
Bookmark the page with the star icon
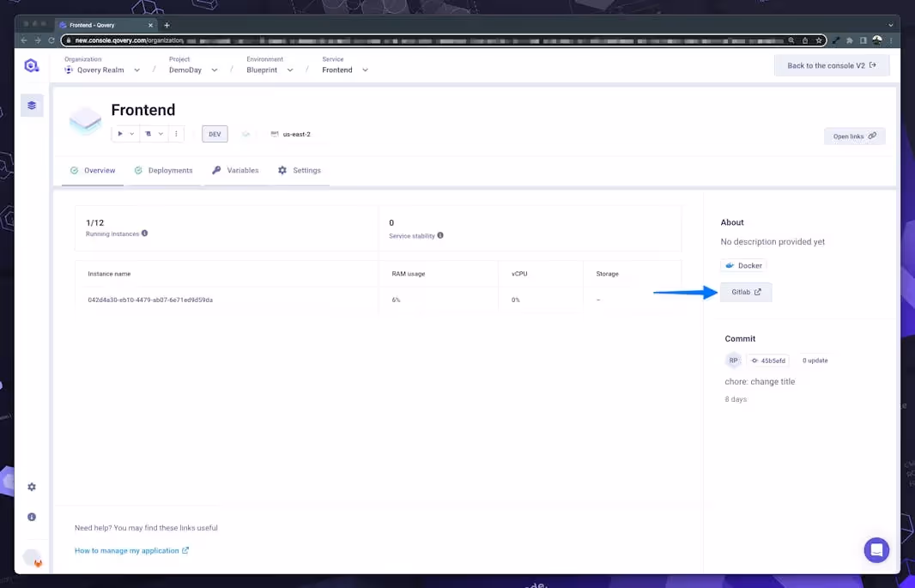[819, 40]
